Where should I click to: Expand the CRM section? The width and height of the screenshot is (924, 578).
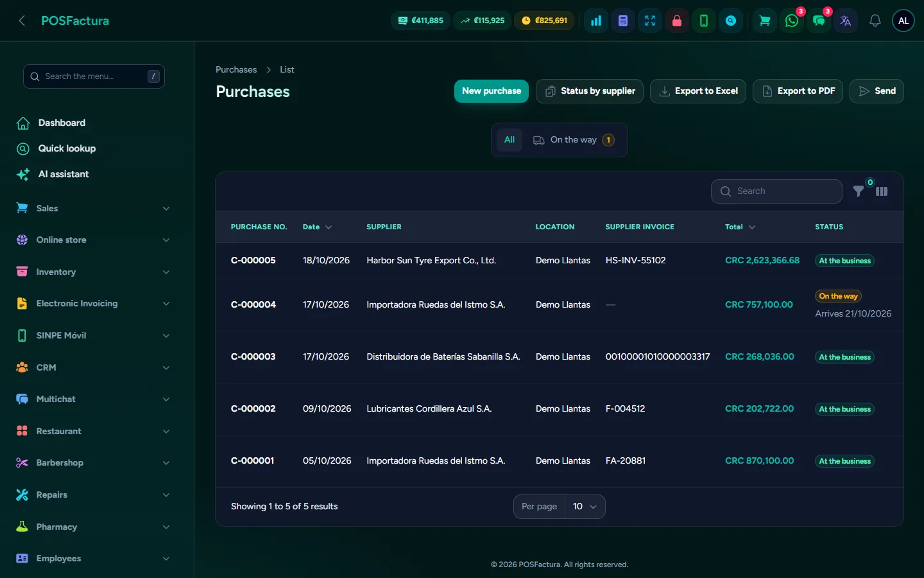coord(94,367)
